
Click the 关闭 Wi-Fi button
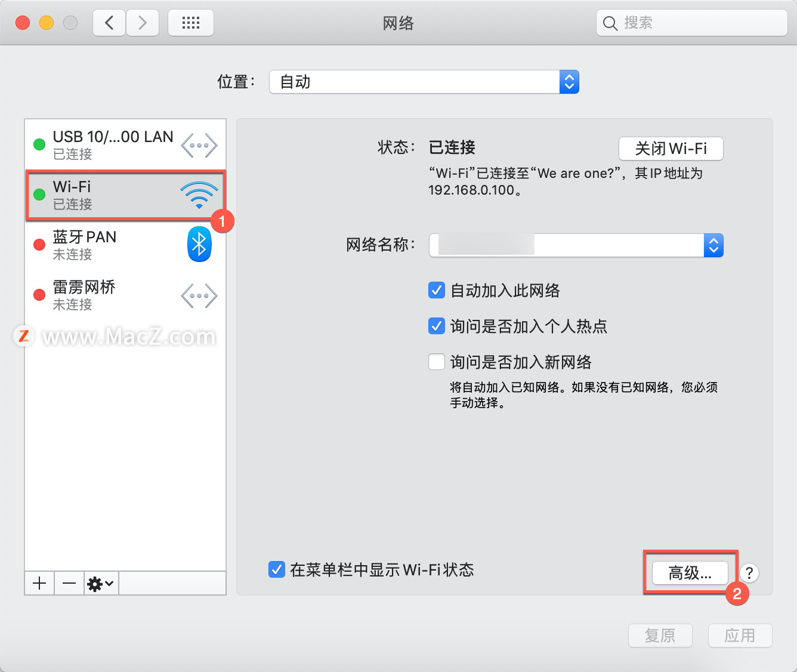click(671, 148)
